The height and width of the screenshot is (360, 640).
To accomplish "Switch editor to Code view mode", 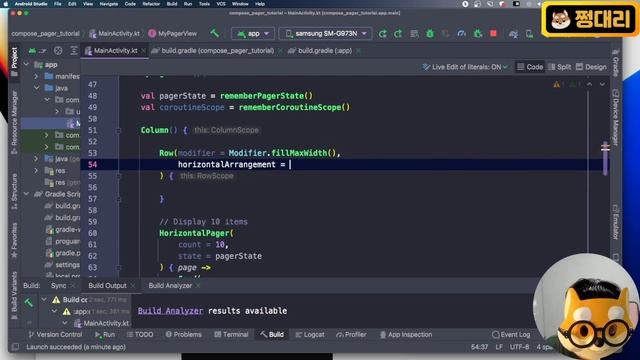I will click(x=530, y=67).
